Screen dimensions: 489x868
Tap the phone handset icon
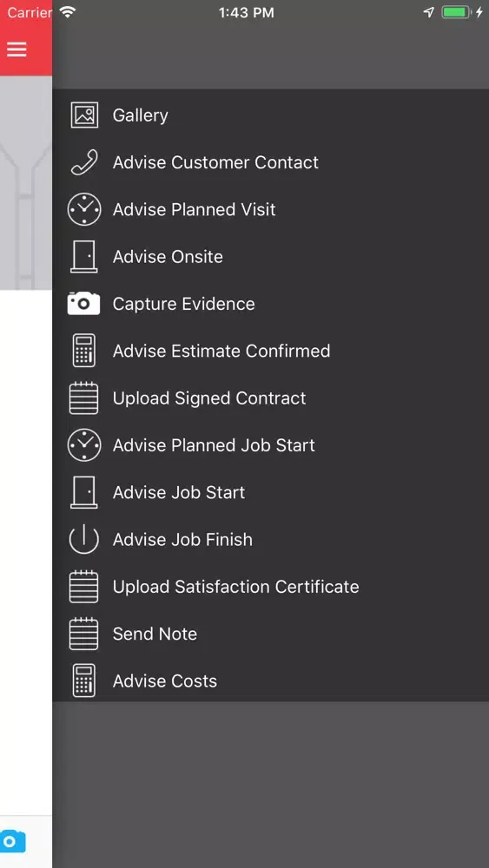click(84, 162)
